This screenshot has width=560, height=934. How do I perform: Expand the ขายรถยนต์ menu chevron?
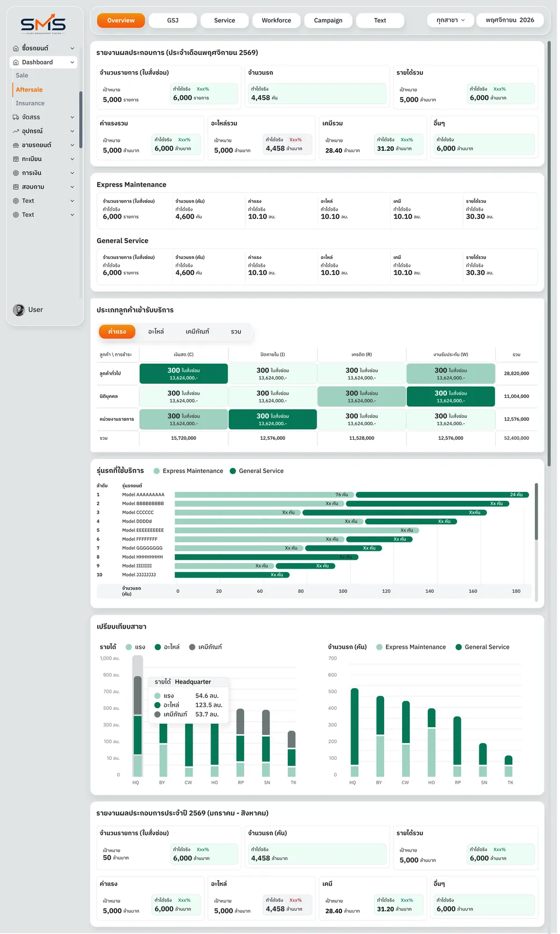[x=72, y=145]
